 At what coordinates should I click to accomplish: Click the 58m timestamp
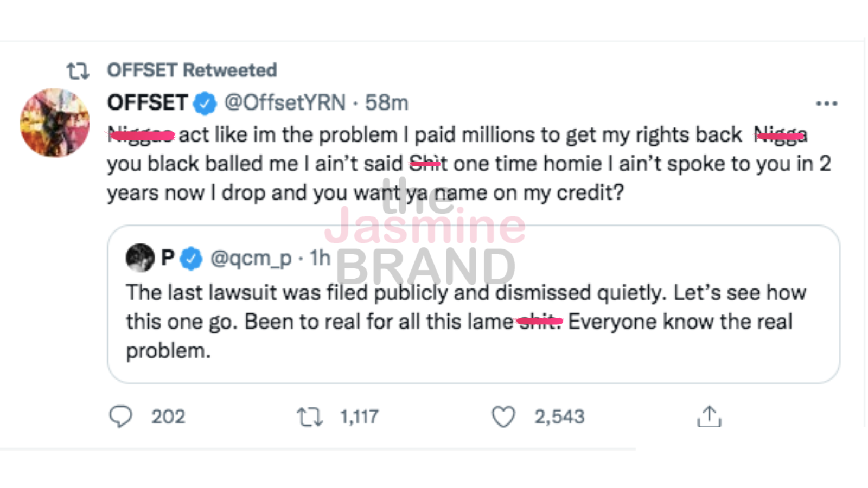coord(386,102)
